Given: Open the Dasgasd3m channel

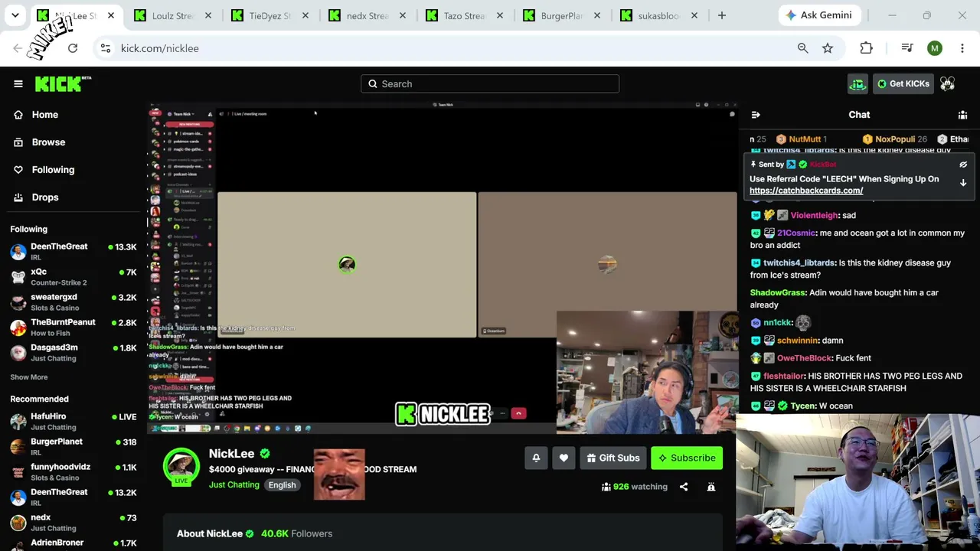Looking at the screenshot, I should (x=73, y=352).
